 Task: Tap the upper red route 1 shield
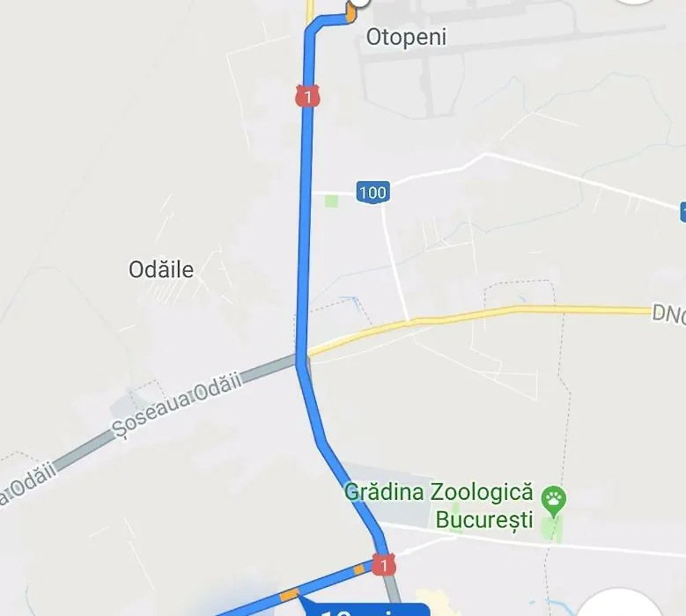click(308, 96)
